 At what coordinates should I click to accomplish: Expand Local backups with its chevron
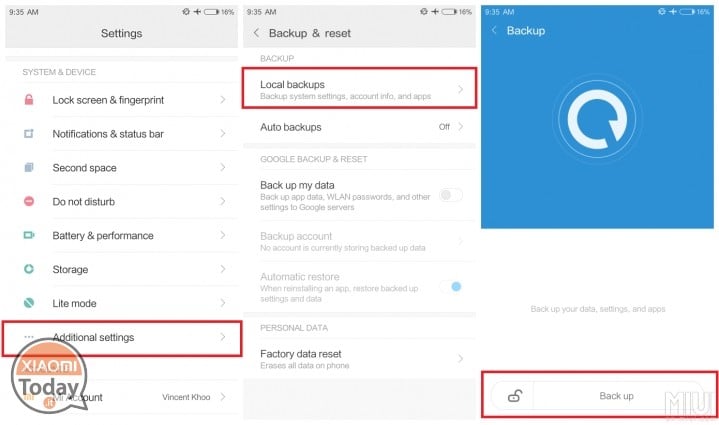(461, 89)
